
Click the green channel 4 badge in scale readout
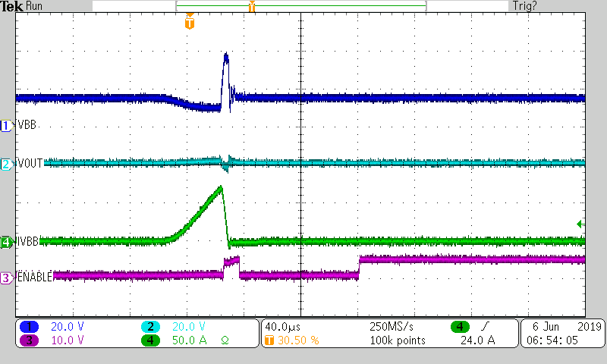pos(150,340)
